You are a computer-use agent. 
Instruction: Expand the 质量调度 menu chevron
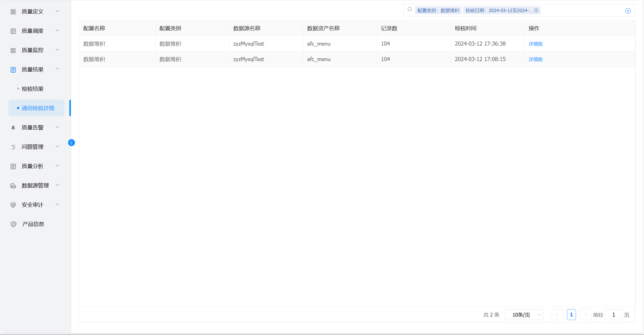(x=57, y=31)
